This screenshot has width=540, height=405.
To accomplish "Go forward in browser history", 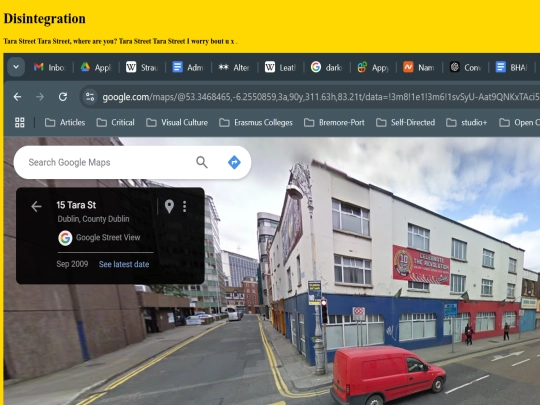I will 40,97.
